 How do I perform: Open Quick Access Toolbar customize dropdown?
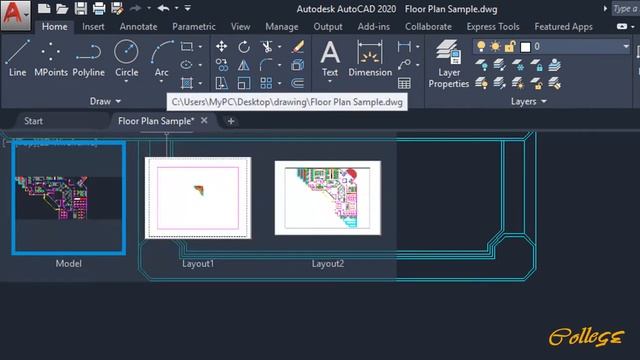click(187, 8)
